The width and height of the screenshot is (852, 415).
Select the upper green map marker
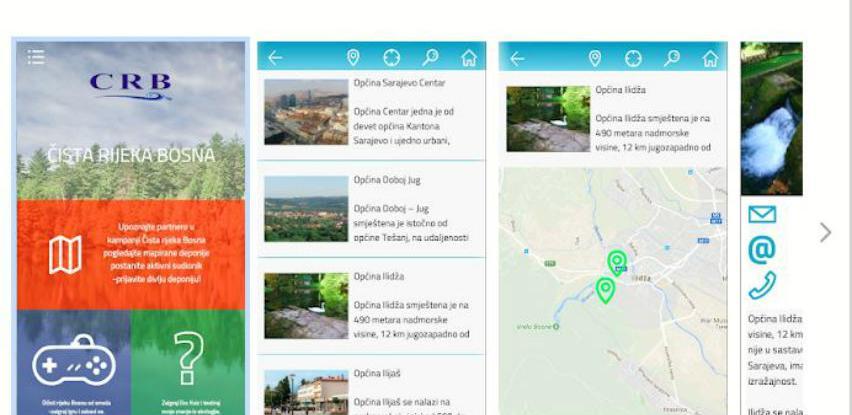[617, 262]
